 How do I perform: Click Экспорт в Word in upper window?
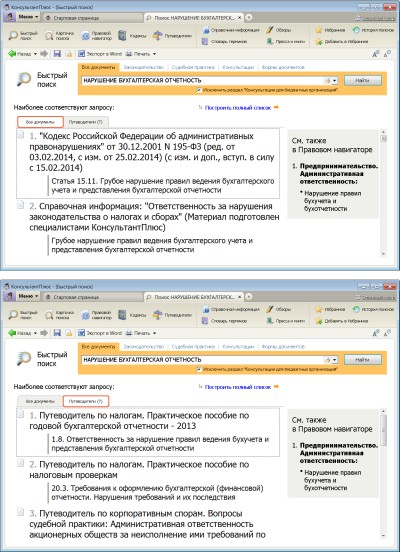click(100, 54)
